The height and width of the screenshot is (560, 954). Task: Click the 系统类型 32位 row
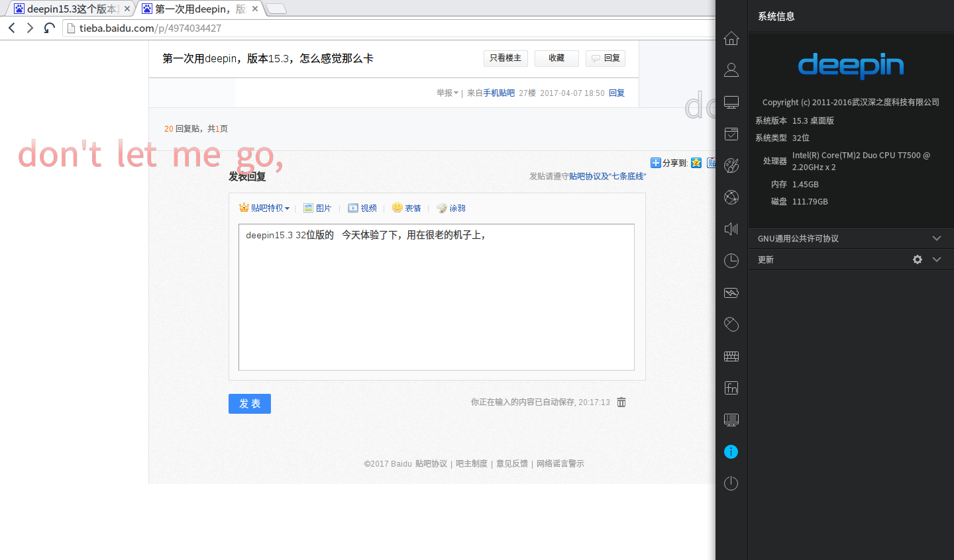coord(782,138)
